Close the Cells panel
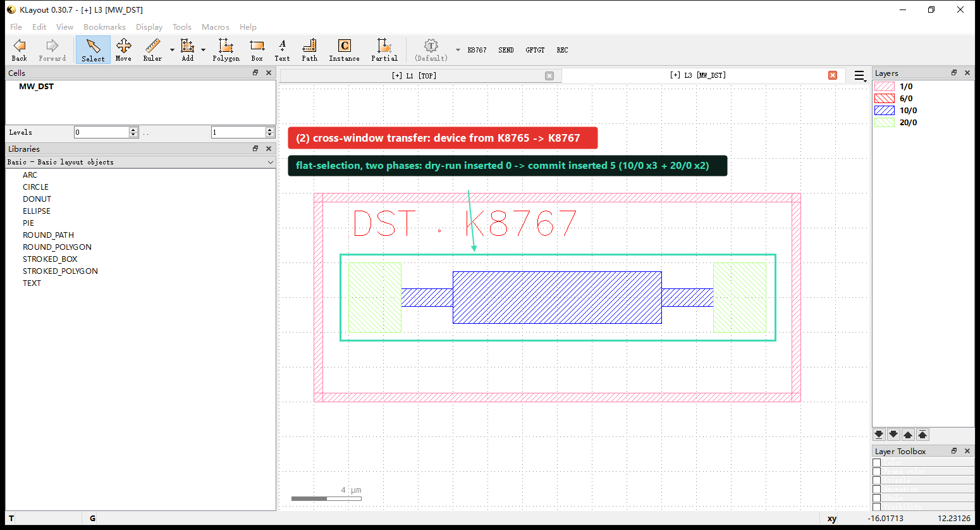The width and height of the screenshot is (980, 530). click(x=269, y=73)
